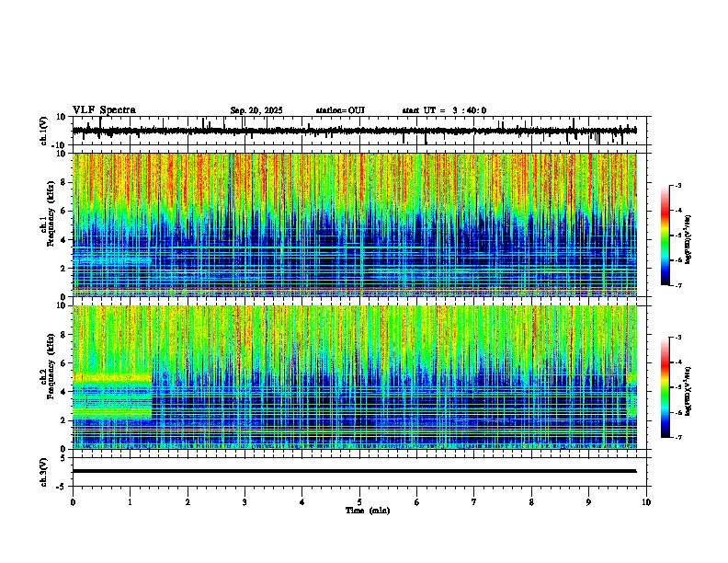
Task: Click the ch.2 "Frequency (kHz)" axis label
Action: [53, 366]
